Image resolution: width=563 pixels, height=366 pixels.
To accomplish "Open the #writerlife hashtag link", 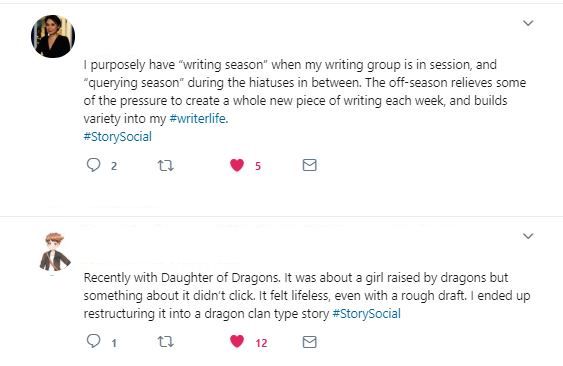I will (199, 119).
